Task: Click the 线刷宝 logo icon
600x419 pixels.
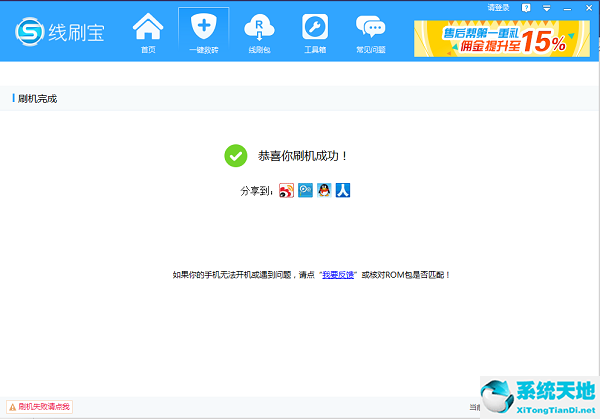Action: click(x=29, y=32)
